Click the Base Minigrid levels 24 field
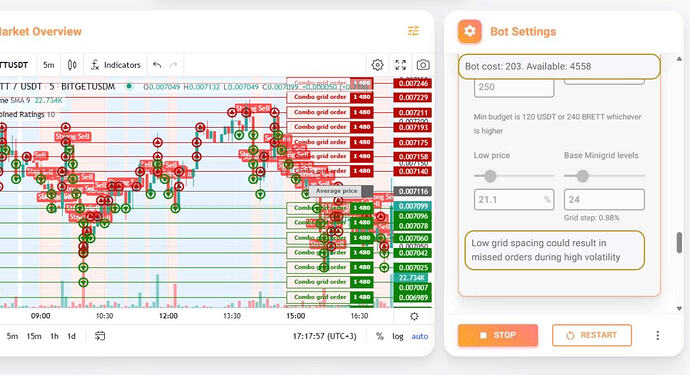The image size is (690, 375). 604,199
